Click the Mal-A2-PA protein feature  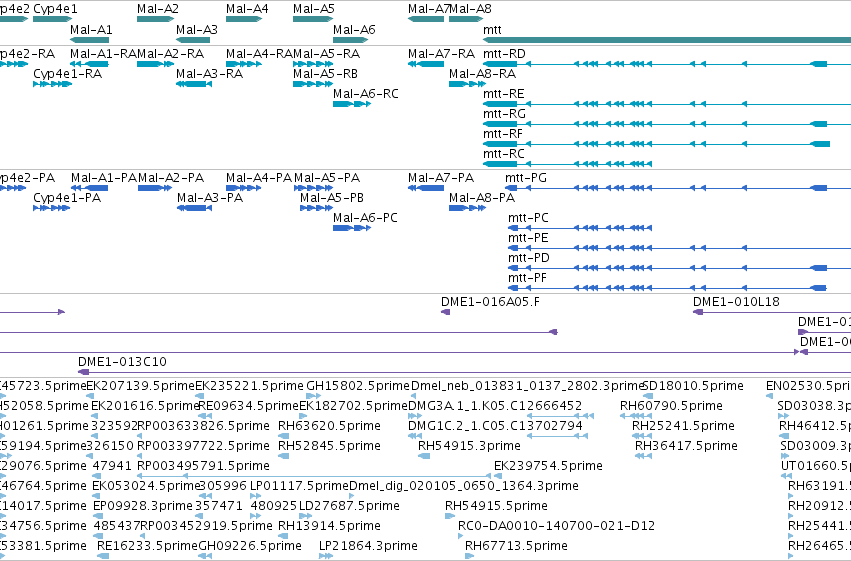[x=155, y=188]
